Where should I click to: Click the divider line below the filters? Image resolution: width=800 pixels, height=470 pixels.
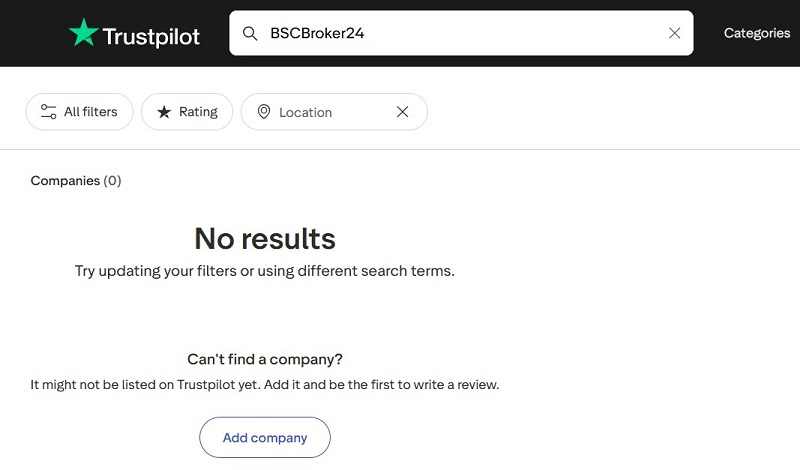point(400,150)
